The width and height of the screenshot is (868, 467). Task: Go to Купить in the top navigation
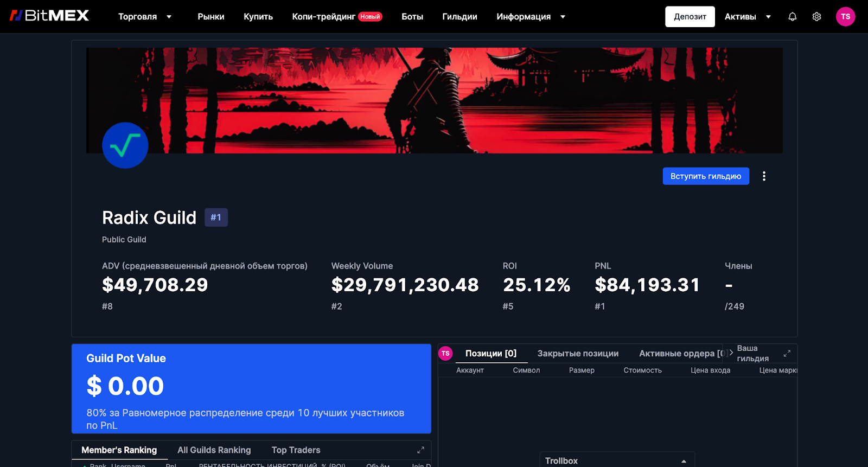point(258,17)
